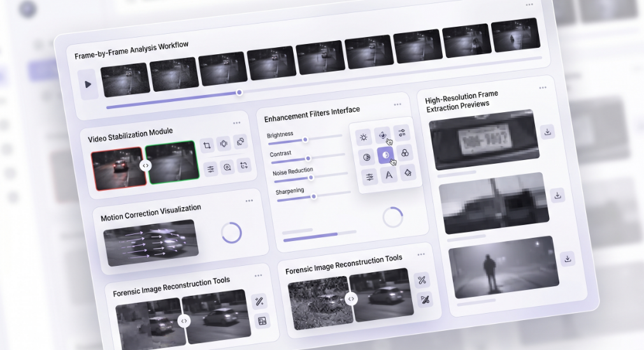644x350 pixels.
Task: Open the Enhancement Filters Interface options menu
Action: coord(397,105)
